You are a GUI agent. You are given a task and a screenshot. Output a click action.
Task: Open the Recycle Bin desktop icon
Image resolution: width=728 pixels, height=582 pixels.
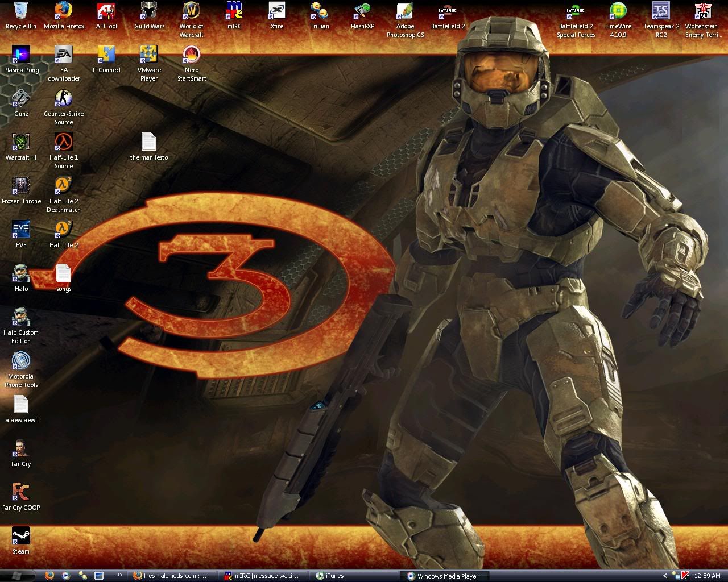pyautogui.click(x=21, y=15)
